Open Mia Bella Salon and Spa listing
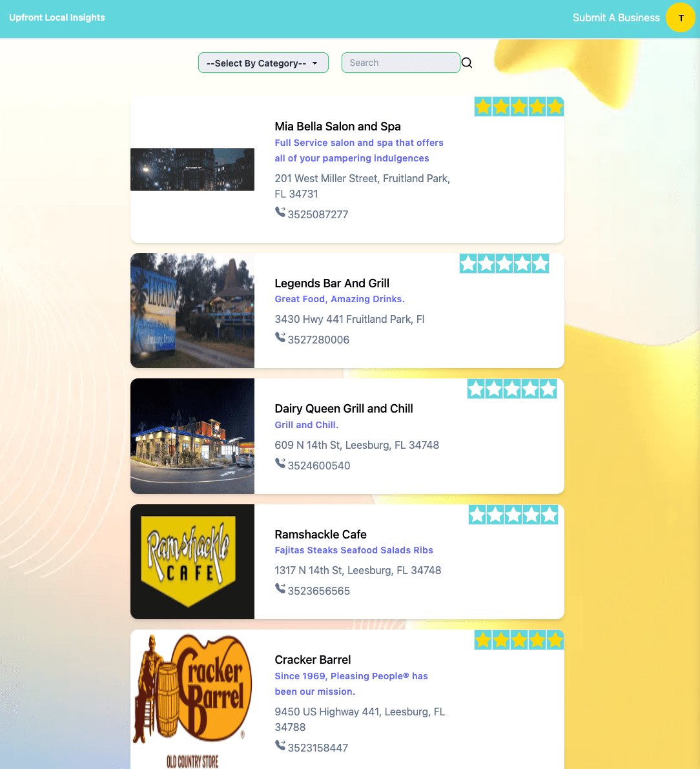The image size is (700, 769). point(338,127)
